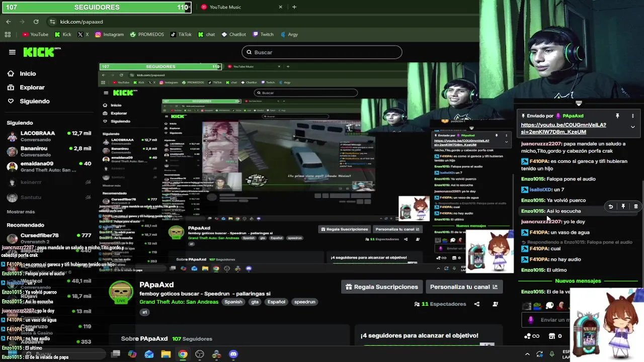Open the Twitch bookmark
The height and width of the screenshot is (362, 644).
(x=263, y=35)
